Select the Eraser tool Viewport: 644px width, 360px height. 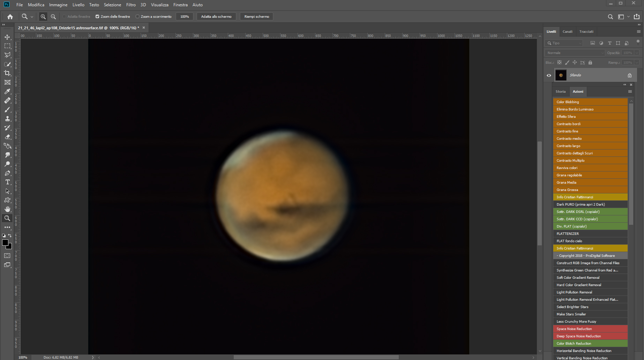pyautogui.click(x=7, y=137)
